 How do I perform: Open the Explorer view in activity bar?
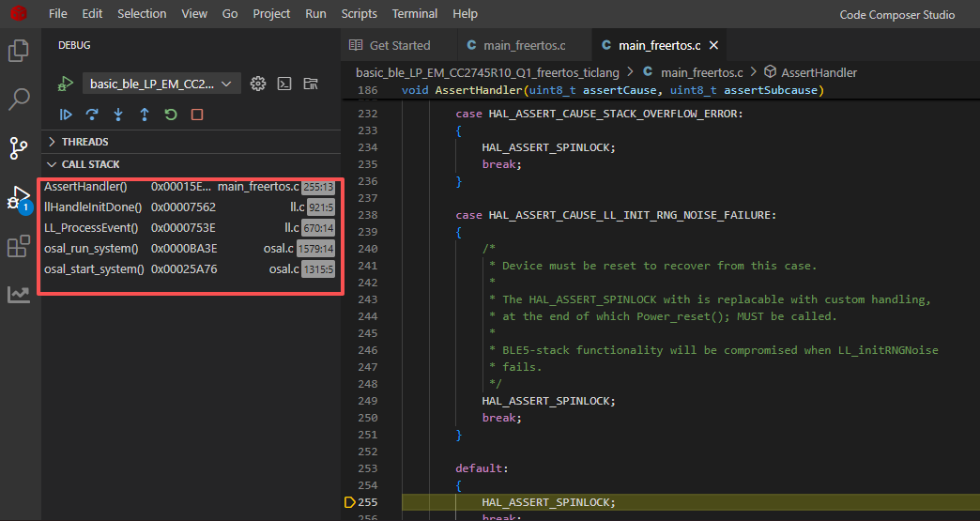19,51
